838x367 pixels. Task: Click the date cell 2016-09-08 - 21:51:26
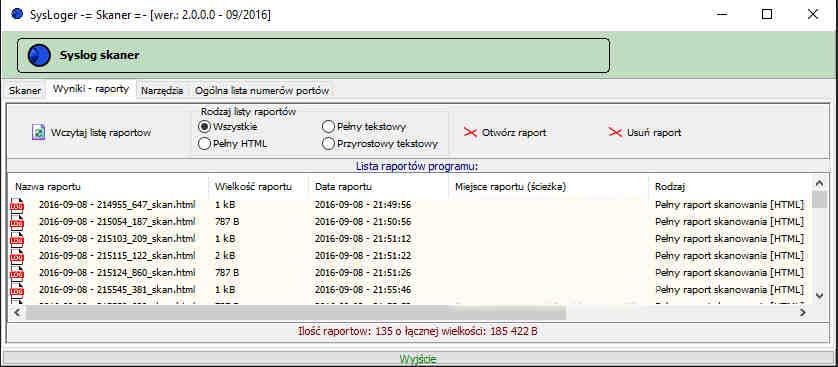pos(363,273)
